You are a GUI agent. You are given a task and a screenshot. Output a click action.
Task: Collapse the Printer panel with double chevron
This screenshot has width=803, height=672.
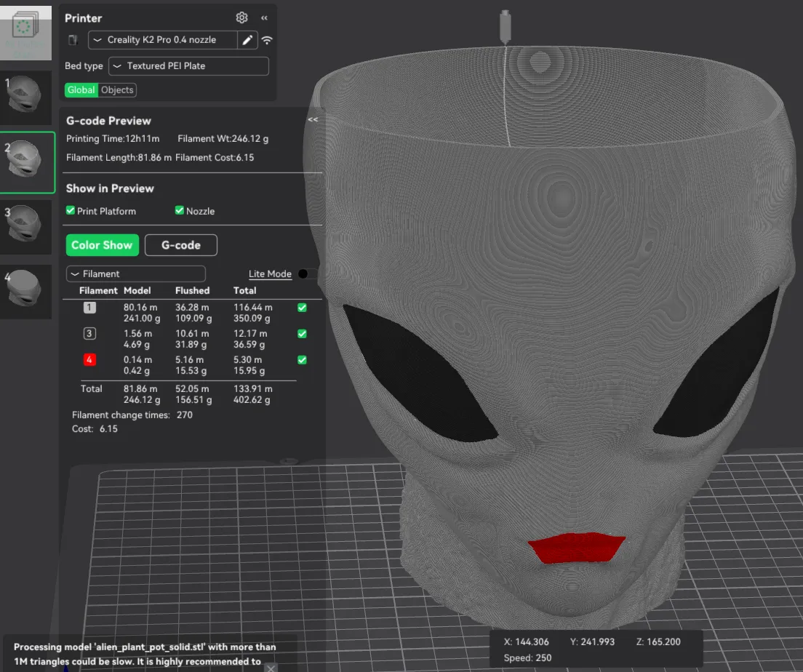pos(264,18)
